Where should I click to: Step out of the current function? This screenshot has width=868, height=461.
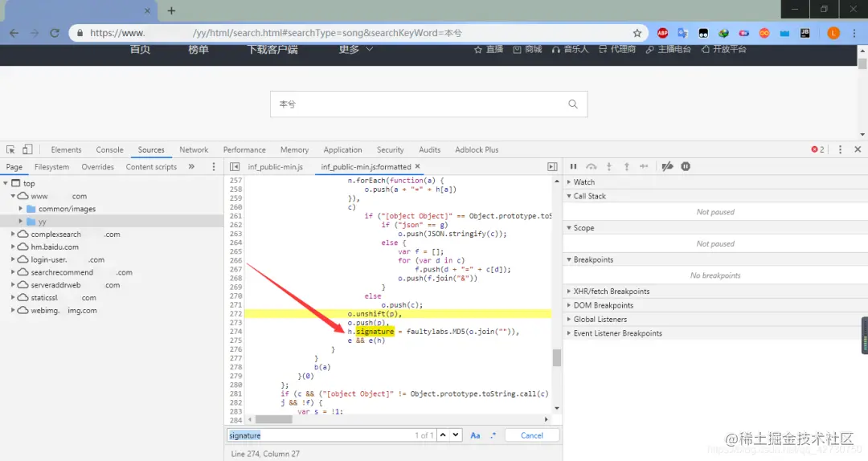pos(627,166)
